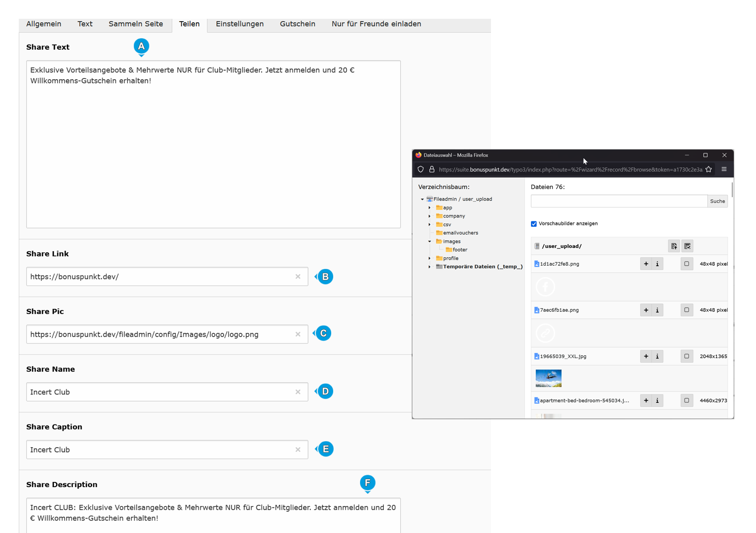Click /user_upload/ folder storage icon

(537, 246)
